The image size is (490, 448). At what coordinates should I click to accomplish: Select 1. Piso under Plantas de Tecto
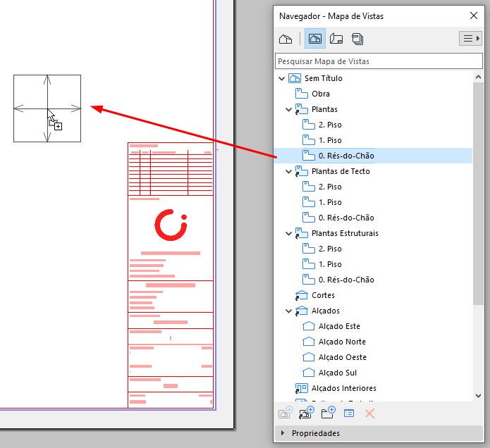click(x=330, y=202)
